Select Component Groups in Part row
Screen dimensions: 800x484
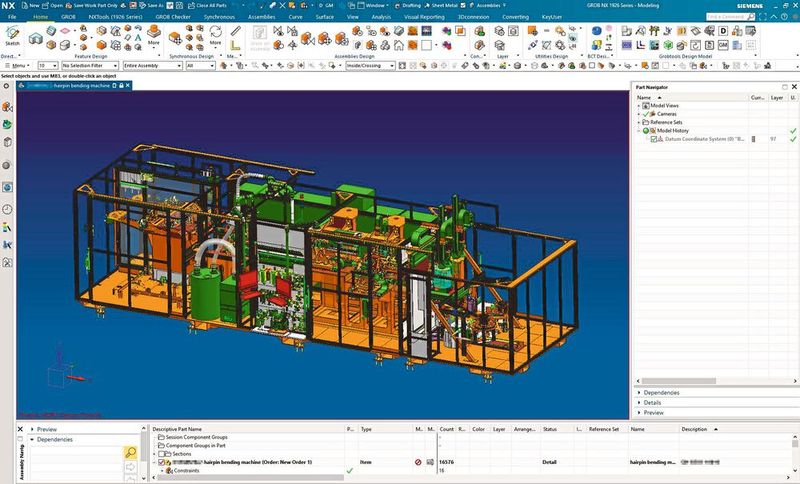(195, 445)
